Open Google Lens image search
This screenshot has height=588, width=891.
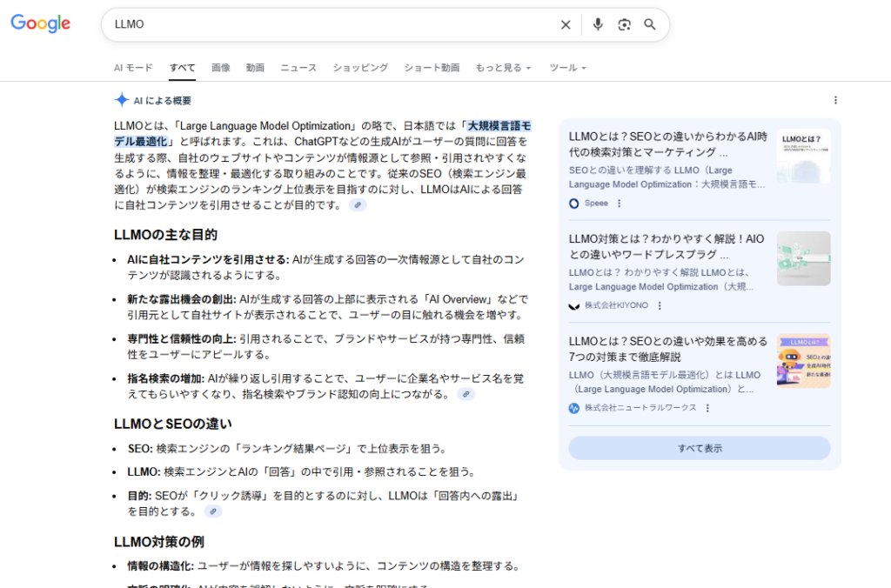pyautogui.click(x=624, y=24)
